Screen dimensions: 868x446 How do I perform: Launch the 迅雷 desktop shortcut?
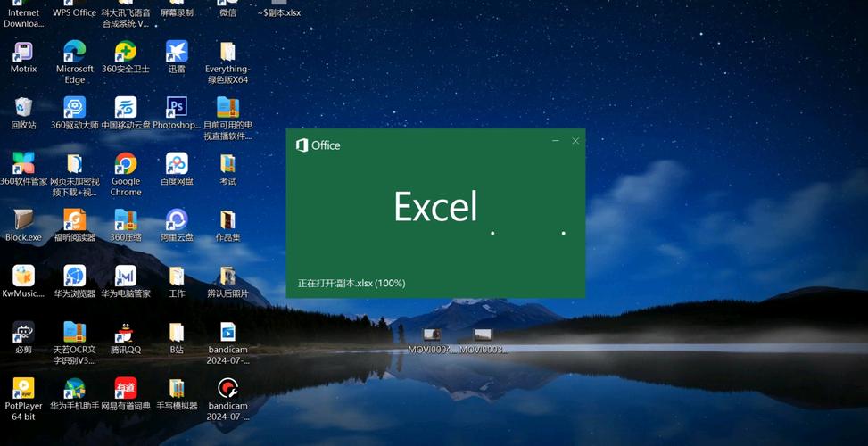[x=177, y=58]
